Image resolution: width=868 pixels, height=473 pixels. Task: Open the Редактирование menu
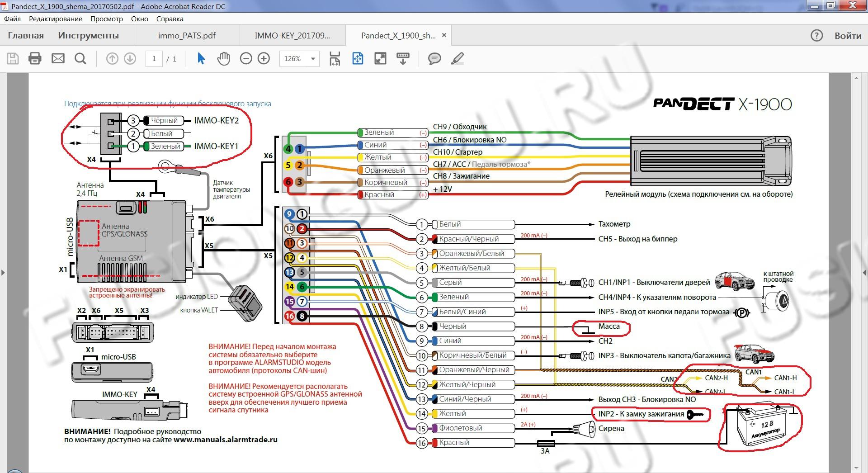[x=56, y=19]
